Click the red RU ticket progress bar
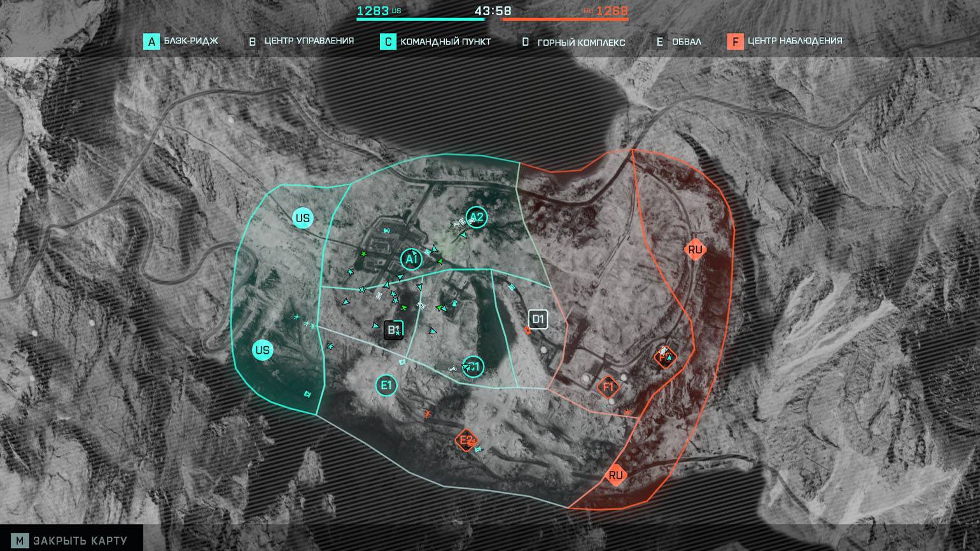Image resolution: width=980 pixels, height=551 pixels. [565, 20]
